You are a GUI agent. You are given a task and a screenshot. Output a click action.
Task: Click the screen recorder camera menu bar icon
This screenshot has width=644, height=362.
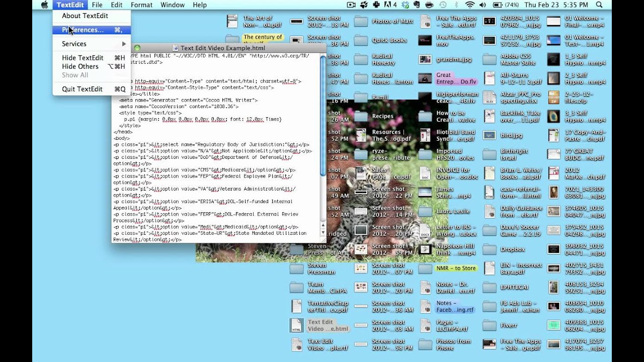[351, 5]
